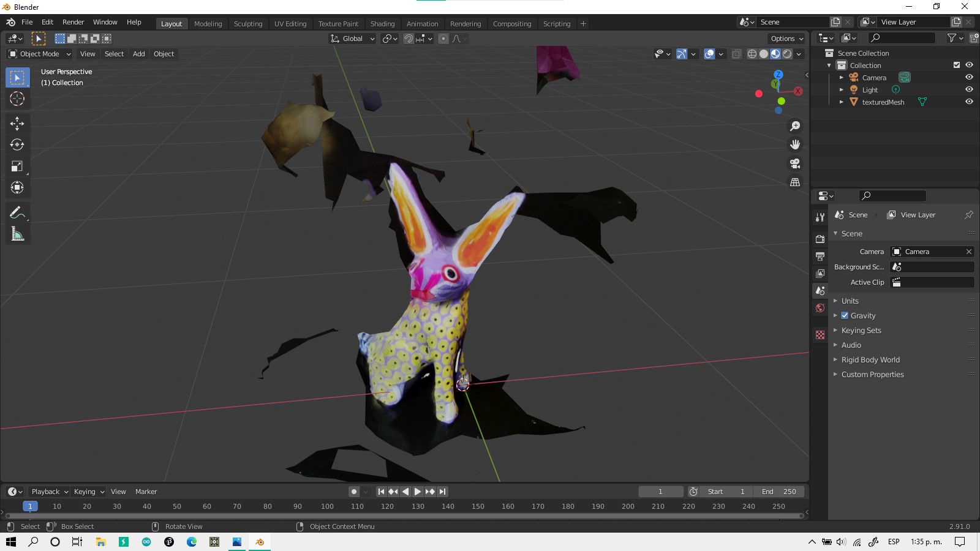Switch to the Sculpting workspace tab
The width and height of the screenshot is (980, 551).
click(x=247, y=24)
